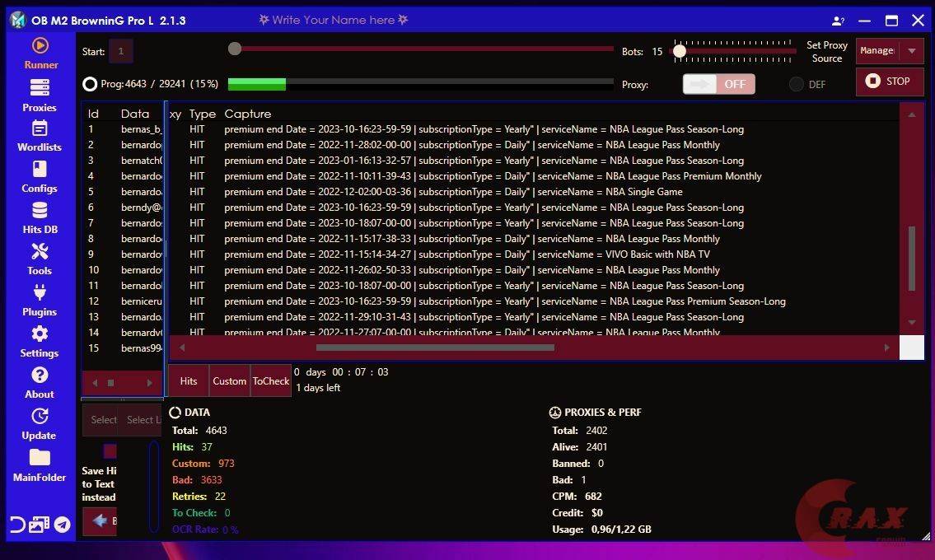
Task: Click the Start number input field
Action: tap(121, 51)
